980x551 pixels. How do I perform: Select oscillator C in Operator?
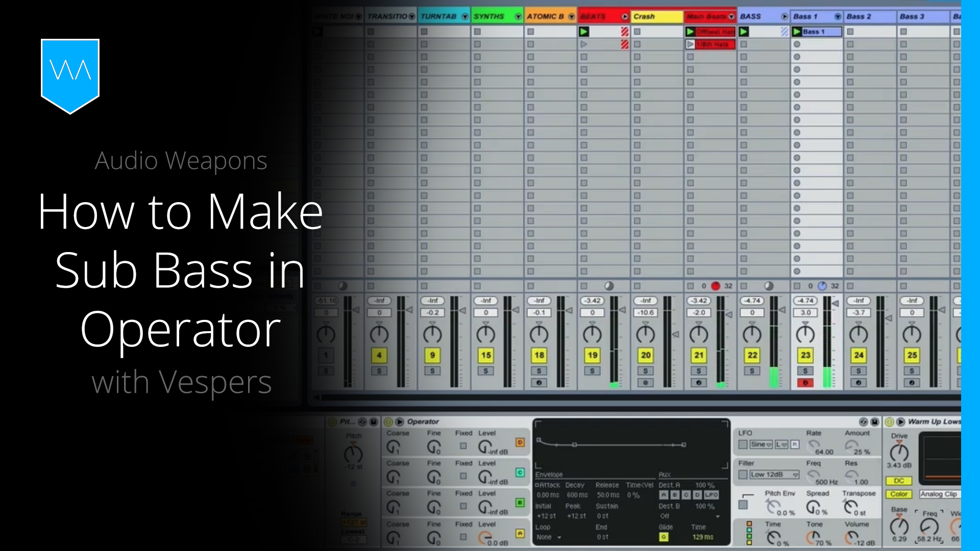(x=520, y=473)
